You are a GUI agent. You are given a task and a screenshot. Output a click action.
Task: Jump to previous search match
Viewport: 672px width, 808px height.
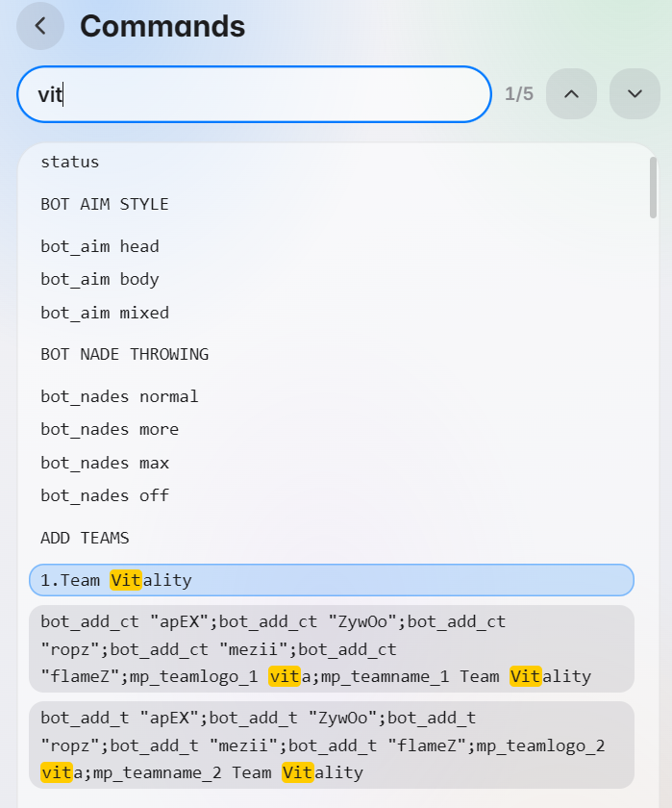click(571, 94)
